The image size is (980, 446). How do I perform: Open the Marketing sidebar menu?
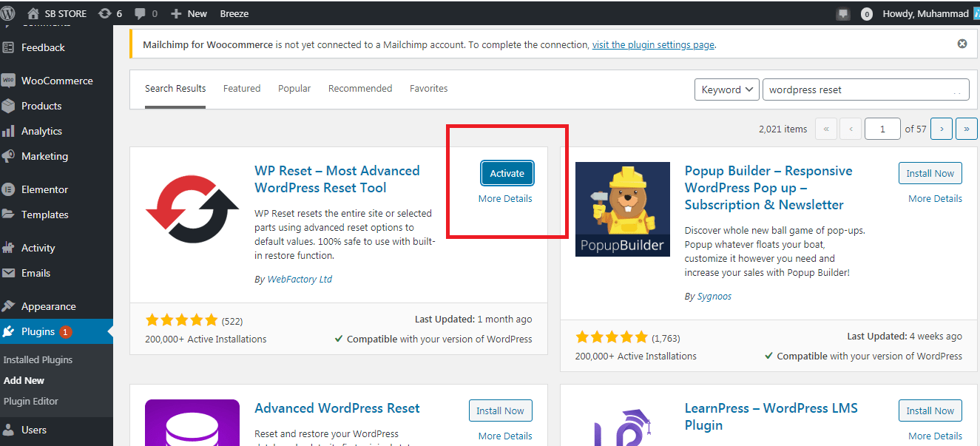(x=56, y=156)
